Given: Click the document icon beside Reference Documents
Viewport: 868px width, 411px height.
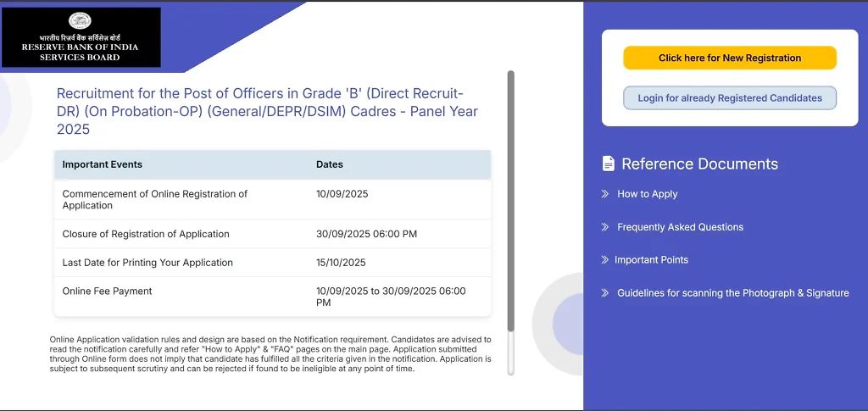Looking at the screenshot, I should pyautogui.click(x=609, y=164).
